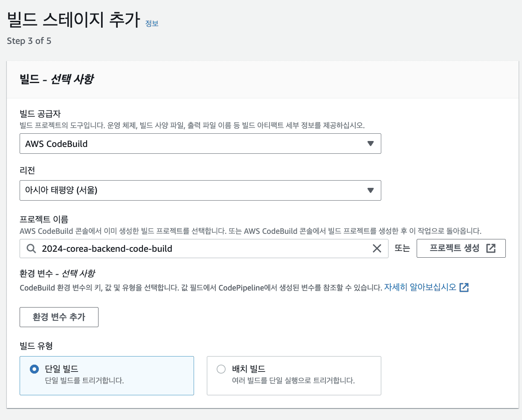This screenshot has width=522, height=420.
Task: Click the 환경 변수 추가 button
Action: click(59, 317)
